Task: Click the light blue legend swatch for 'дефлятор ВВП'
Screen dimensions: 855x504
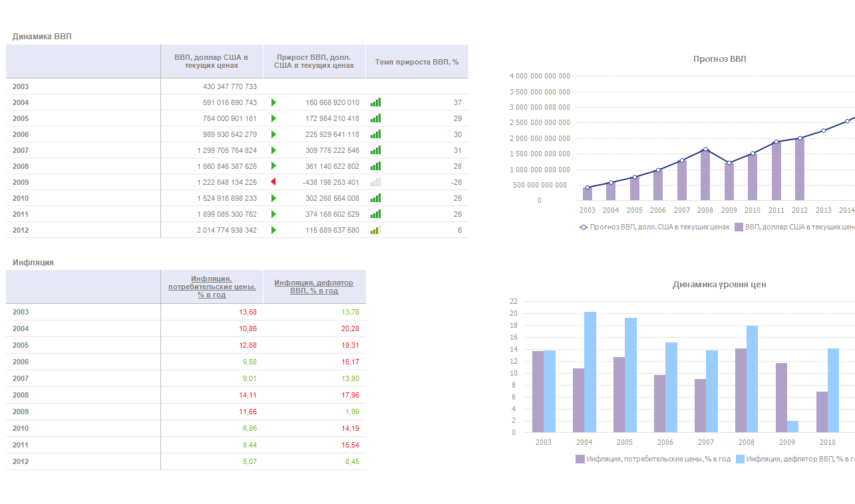Action: point(740,459)
